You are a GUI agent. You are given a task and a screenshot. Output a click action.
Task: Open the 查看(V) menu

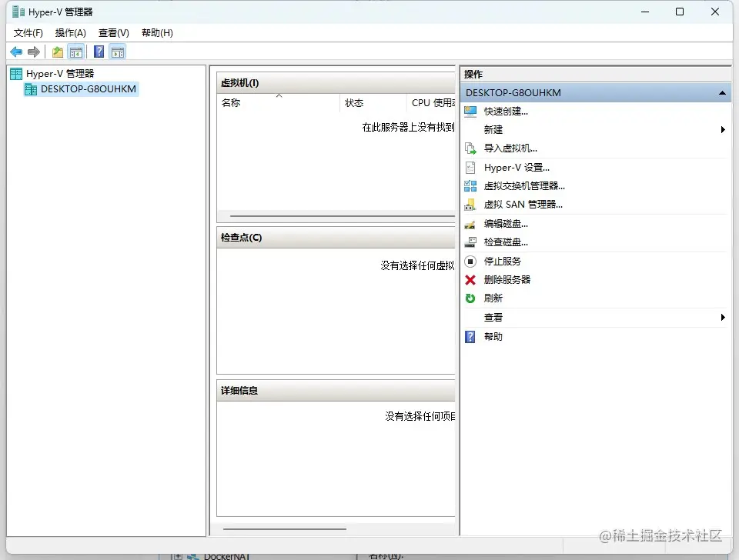114,33
